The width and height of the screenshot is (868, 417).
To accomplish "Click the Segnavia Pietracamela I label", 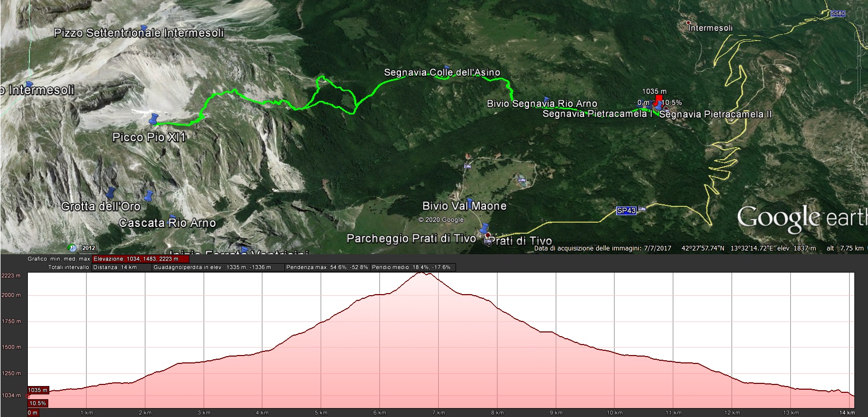I will click(x=597, y=114).
